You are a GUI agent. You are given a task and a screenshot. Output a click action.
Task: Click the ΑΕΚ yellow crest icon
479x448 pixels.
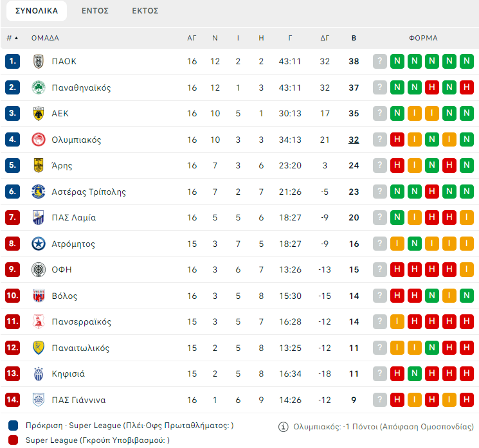click(39, 114)
